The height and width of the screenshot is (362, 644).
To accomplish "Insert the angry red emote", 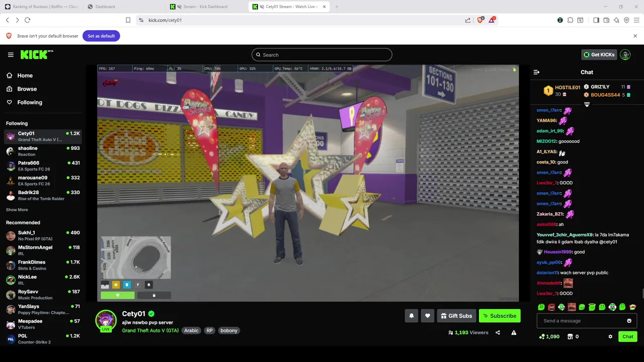I will coord(551,307).
